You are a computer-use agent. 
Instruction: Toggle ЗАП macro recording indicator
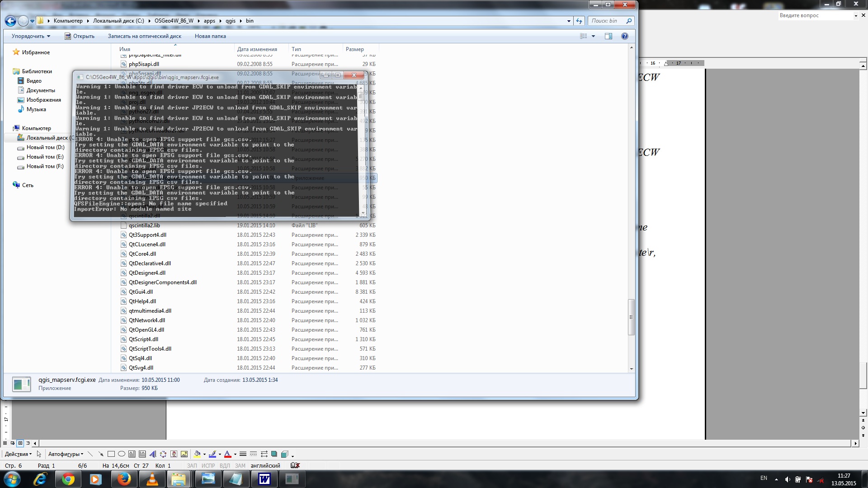[x=192, y=465]
